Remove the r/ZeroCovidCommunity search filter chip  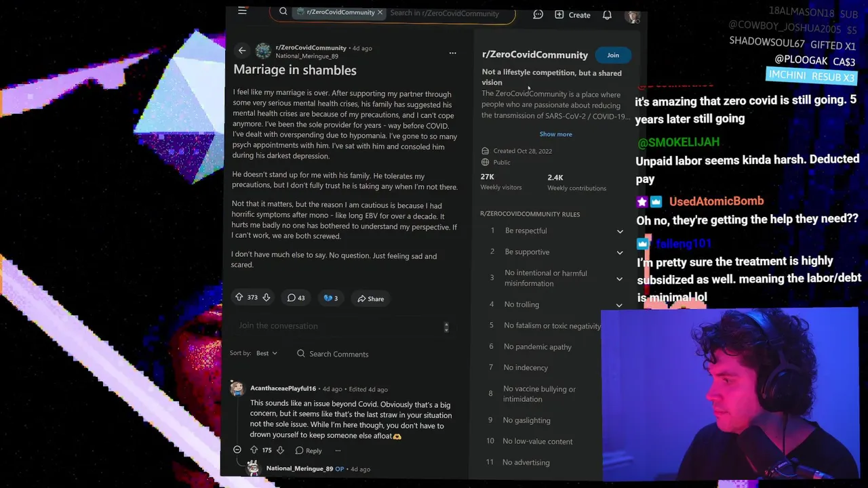[380, 12]
